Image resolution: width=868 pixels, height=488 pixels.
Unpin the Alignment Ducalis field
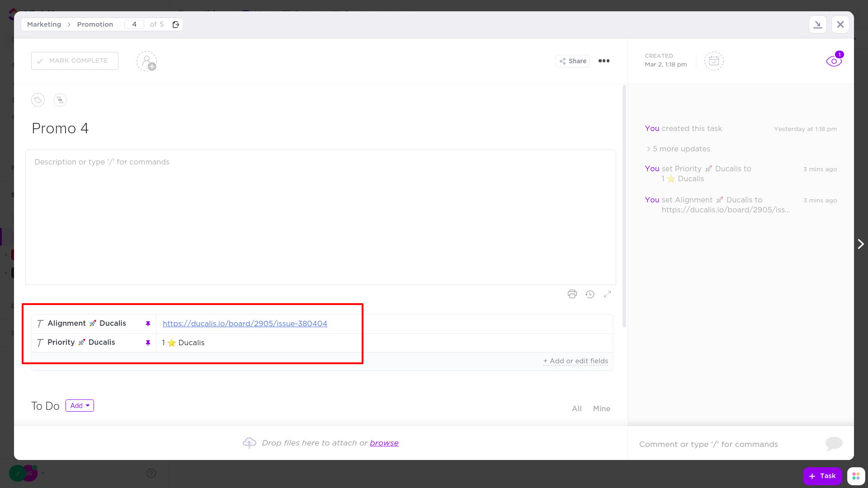[x=148, y=324]
